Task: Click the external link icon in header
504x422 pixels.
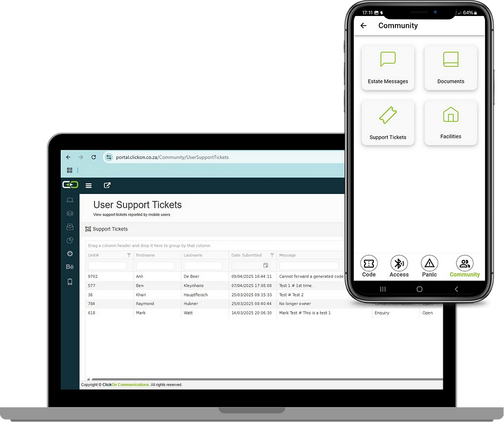Action: (x=107, y=185)
